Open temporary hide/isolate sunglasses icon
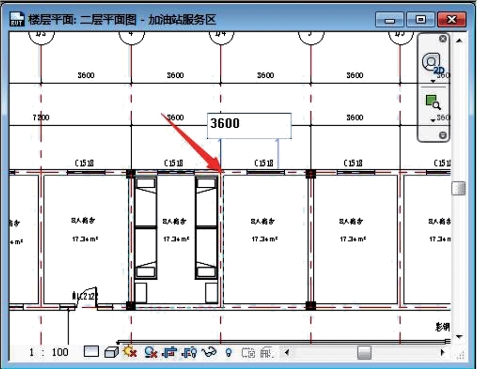The height and width of the screenshot is (369, 477). tap(209, 352)
